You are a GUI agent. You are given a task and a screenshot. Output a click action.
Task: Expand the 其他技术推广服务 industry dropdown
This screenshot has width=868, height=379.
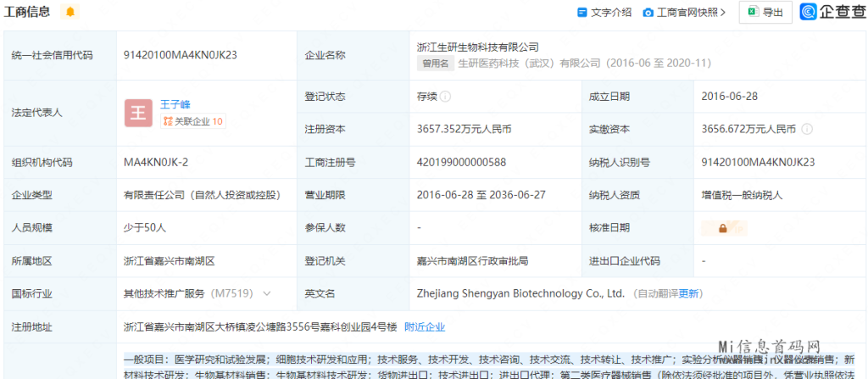click(267, 293)
